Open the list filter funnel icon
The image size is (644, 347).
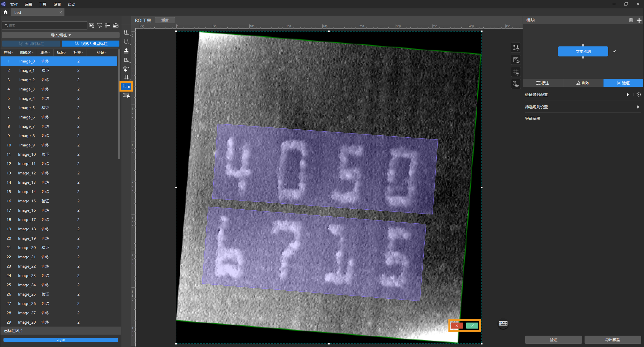(x=100, y=26)
